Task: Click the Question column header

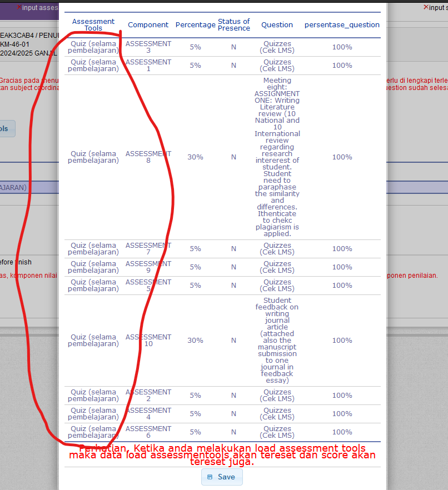Action: tap(277, 25)
